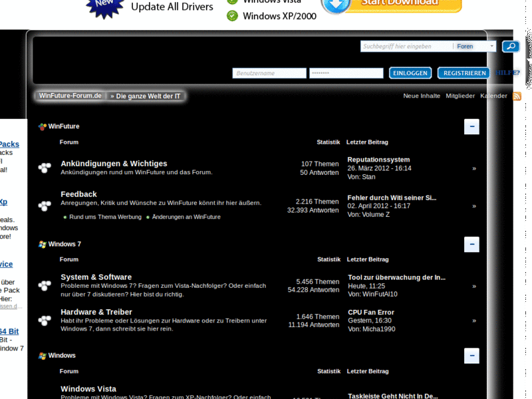Open the RSS feed icon
532x399 pixels.
pos(517,96)
